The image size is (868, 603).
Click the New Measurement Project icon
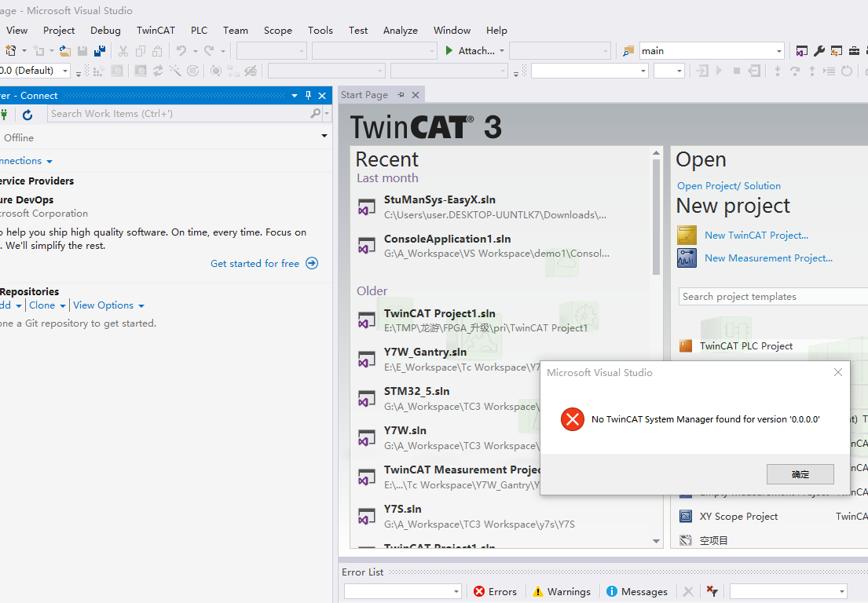pyautogui.click(x=687, y=258)
